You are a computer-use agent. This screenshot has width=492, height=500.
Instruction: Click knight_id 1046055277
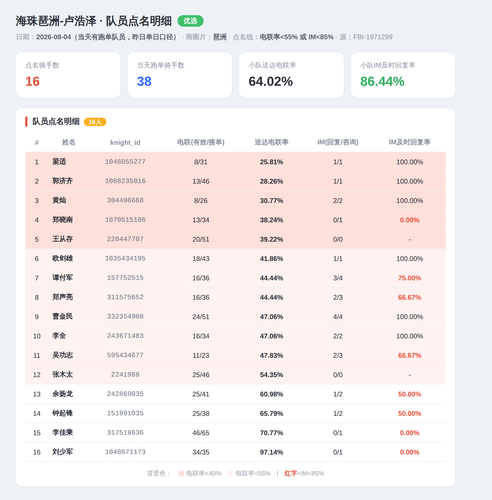tap(125, 162)
